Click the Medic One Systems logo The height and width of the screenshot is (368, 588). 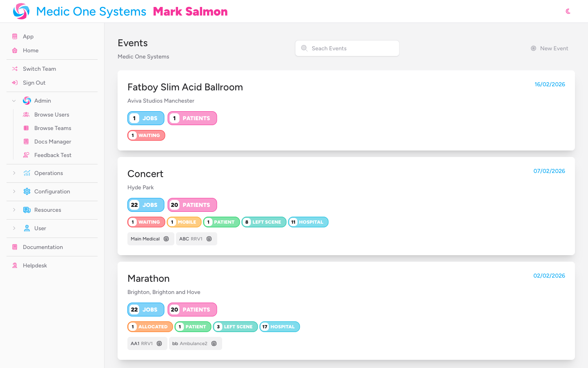(21, 11)
